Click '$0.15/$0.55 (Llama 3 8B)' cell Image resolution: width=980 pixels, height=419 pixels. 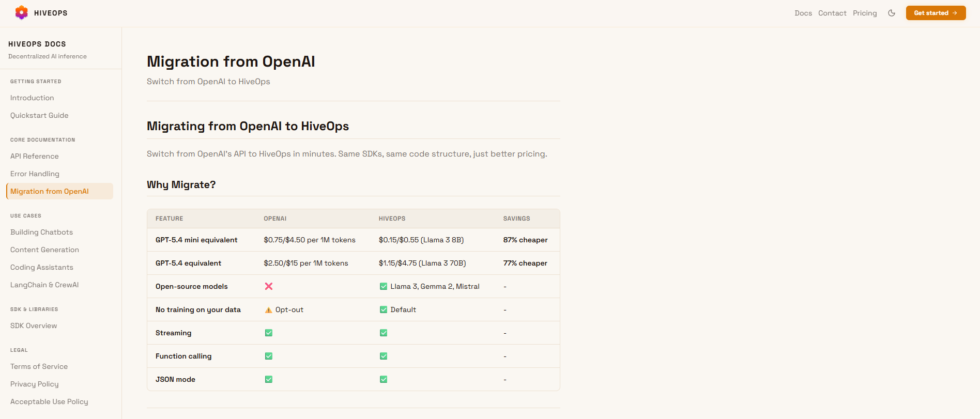tap(421, 240)
